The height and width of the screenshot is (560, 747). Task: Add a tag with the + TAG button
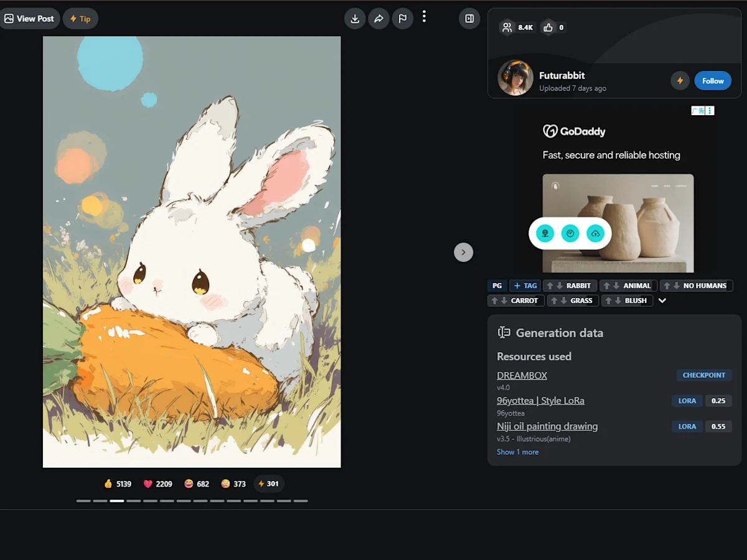pyautogui.click(x=525, y=286)
